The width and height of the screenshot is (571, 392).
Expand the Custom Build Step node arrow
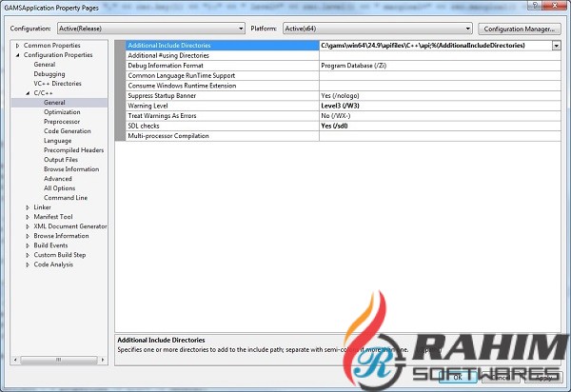(x=28, y=255)
